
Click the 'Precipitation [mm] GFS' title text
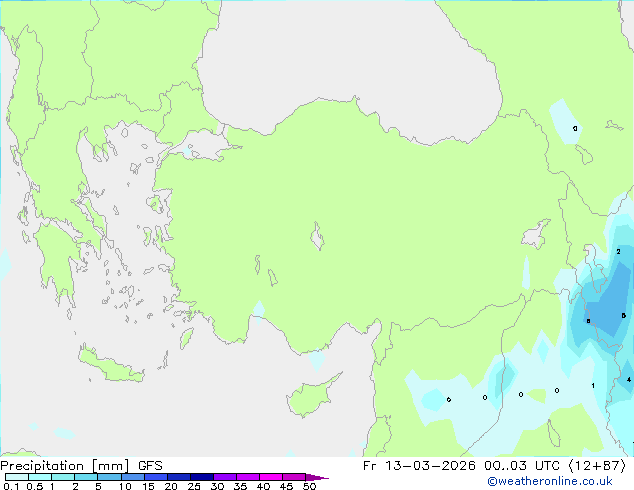pos(81,466)
